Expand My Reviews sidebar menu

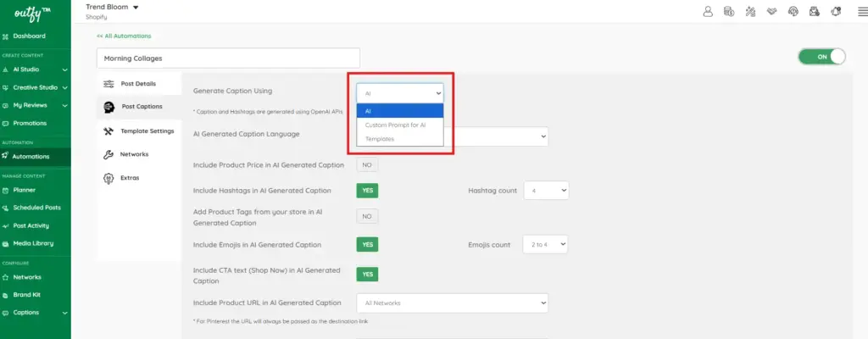(x=64, y=105)
